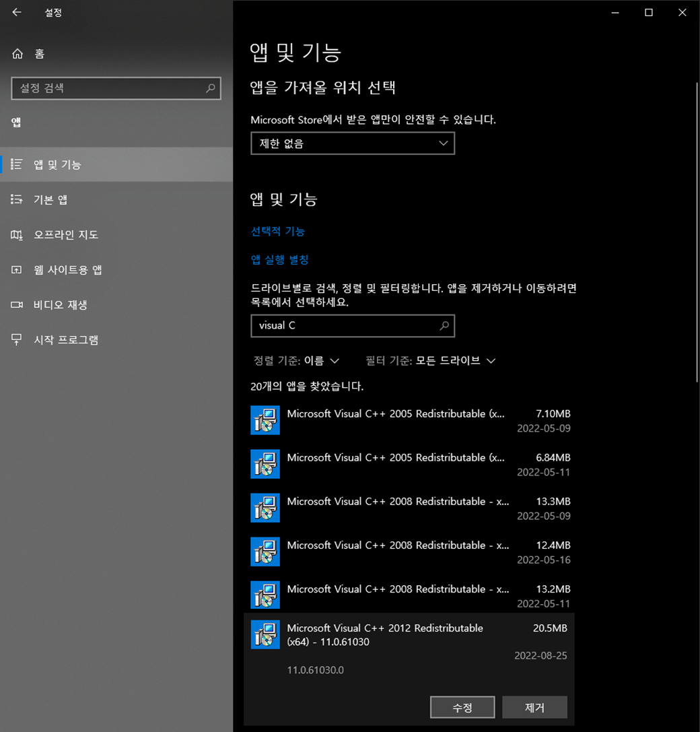The width and height of the screenshot is (700, 732).
Task: Open 정렬 기준: 이름 sort dropdown
Action: pos(296,361)
